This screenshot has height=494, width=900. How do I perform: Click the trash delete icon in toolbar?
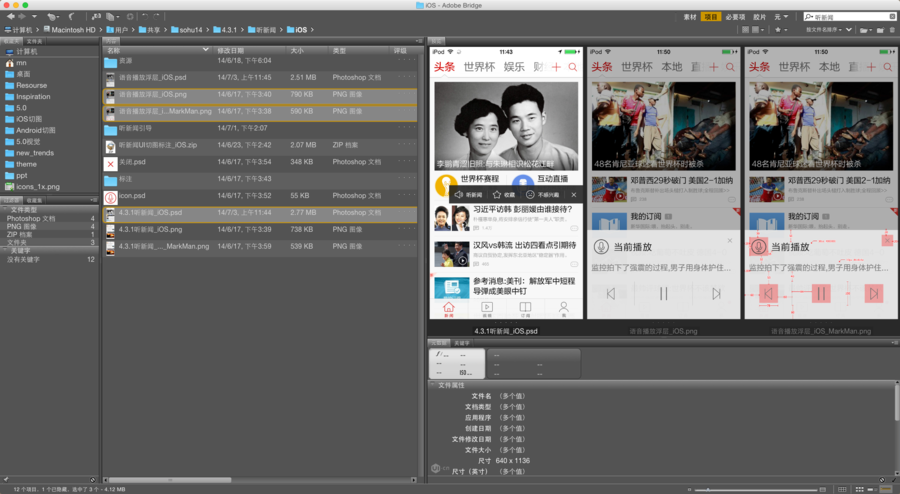coord(891,30)
